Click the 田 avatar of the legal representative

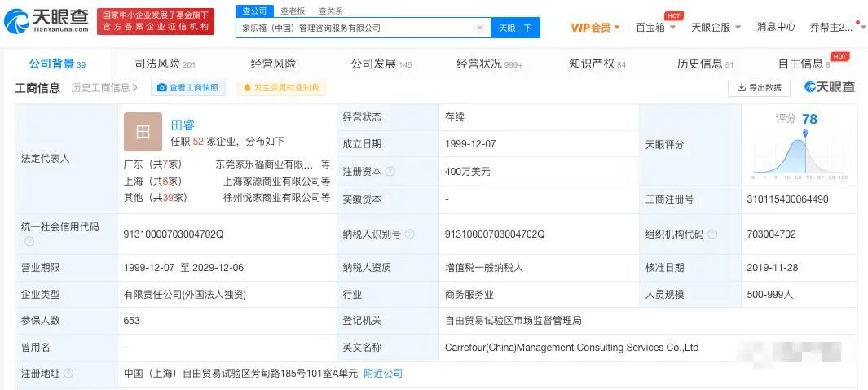tap(143, 132)
